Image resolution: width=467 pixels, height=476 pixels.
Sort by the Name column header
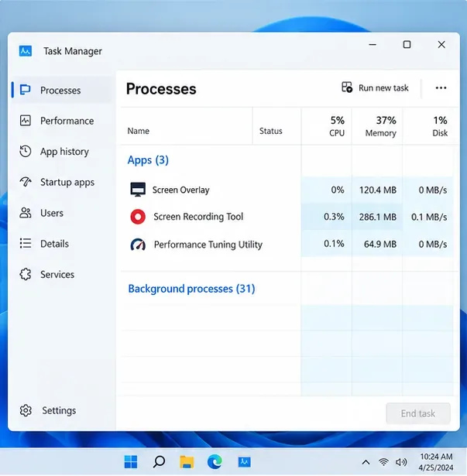[x=139, y=131]
